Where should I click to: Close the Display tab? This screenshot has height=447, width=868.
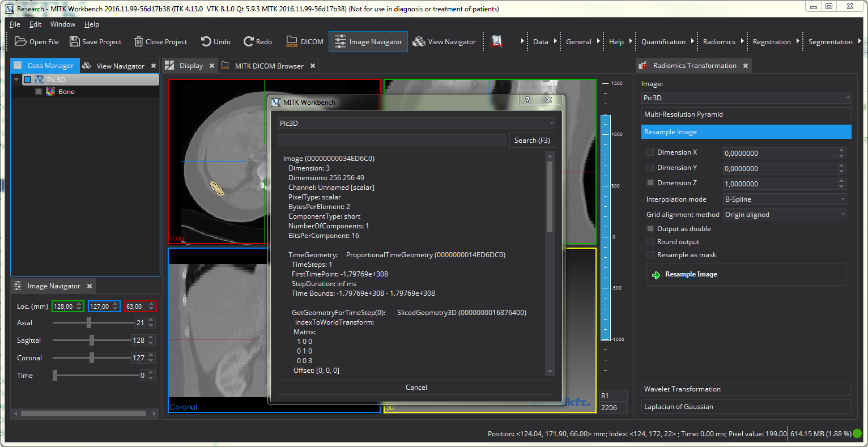pos(212,66)
